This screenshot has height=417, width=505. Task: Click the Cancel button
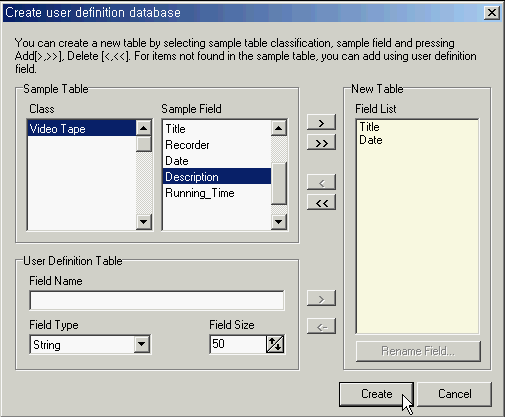455,394
